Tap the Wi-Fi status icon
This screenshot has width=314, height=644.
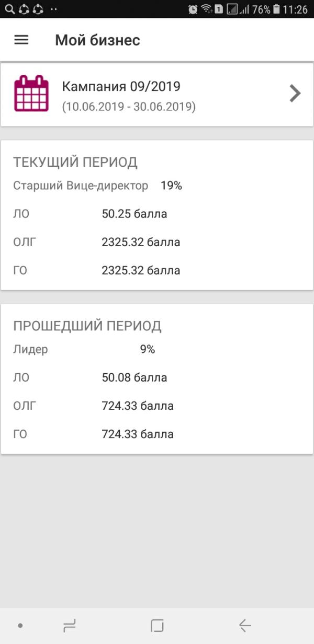pos(206,9)
